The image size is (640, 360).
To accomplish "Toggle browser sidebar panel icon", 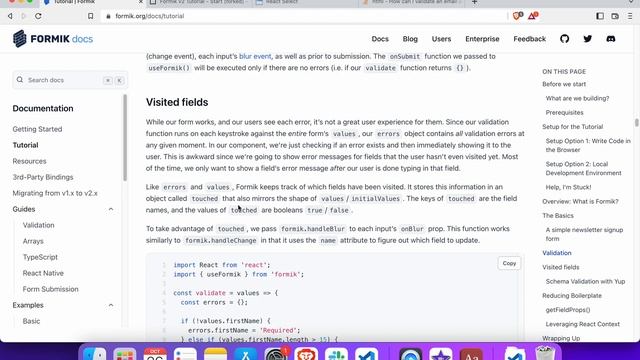I will click(600, 16).
